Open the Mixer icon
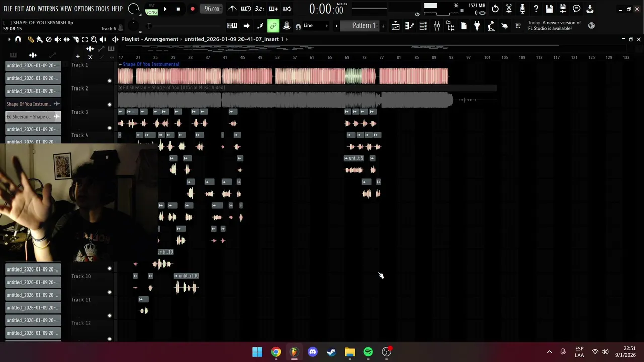The width and height of the screenshot is (644, 362). click(437, 26)
